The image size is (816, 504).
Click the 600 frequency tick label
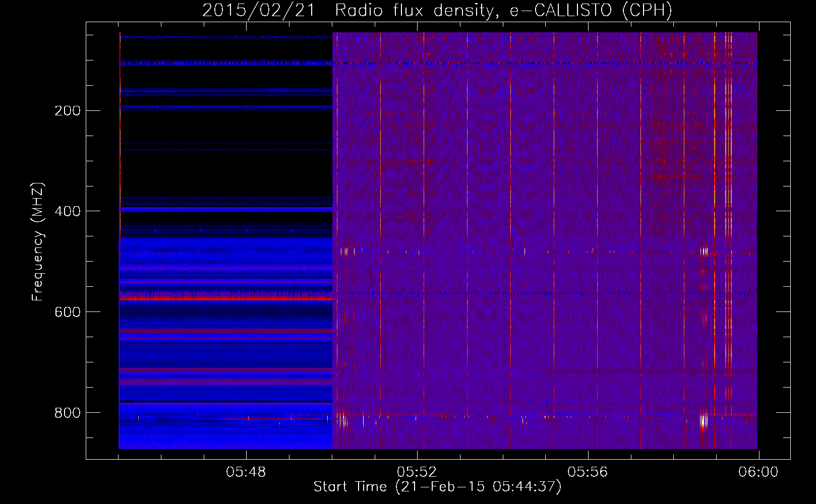[x=67, y=312]
